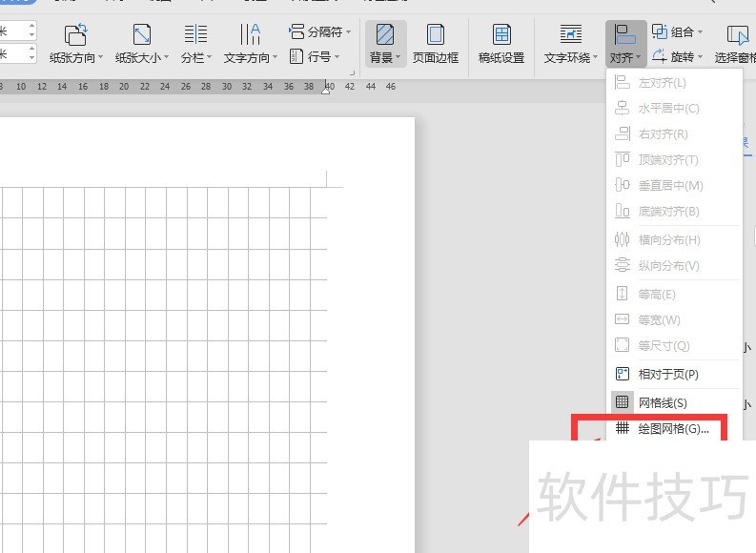
Task: Select 等宽(W) equal width item
Action: click(x=674, y=319)
